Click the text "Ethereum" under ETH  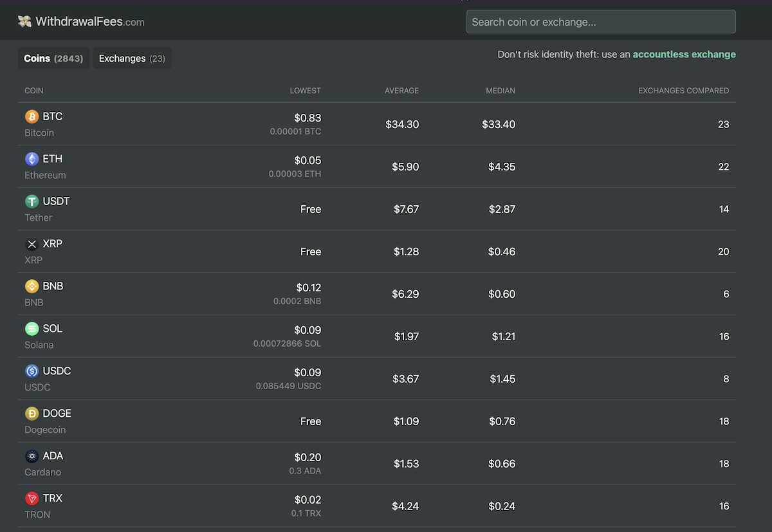click(45, 175)
